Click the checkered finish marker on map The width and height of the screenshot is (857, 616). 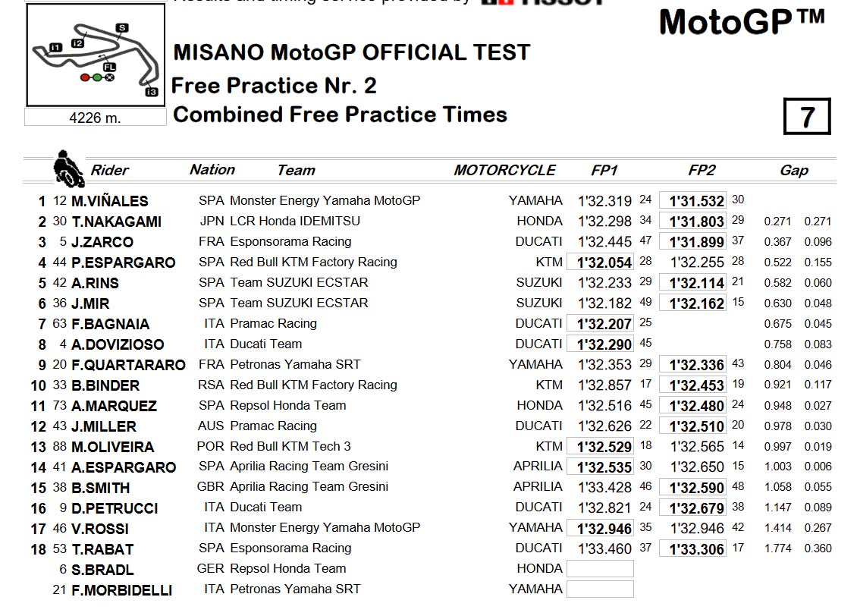pos(109,77)
